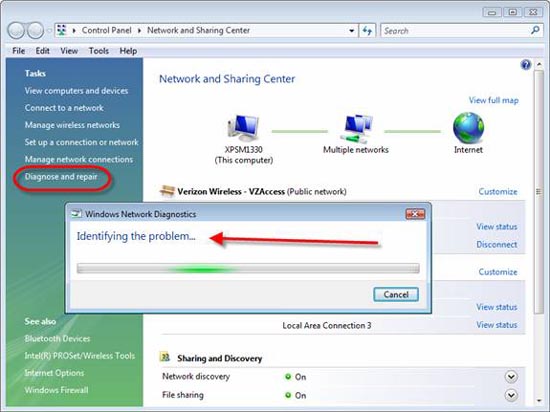Click the search magnifier icon
The height and width of the screenshot is (412, 550).
click(535, 31)
